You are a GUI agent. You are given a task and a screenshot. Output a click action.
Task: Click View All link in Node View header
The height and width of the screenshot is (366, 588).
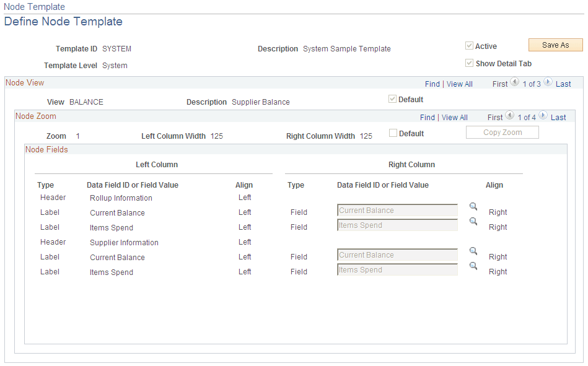(460, 84)
